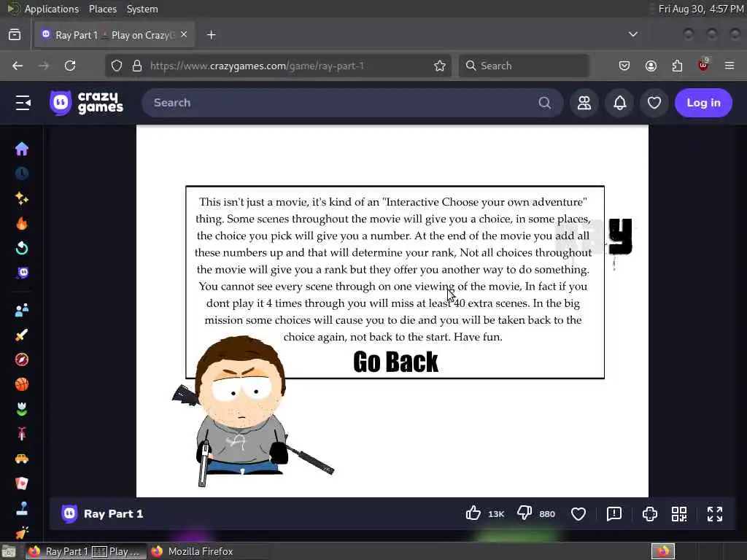Image resolution: width=747 pixels, height=560 pixels.
Task: Open notifications bell in header
Action: [x=620, y=103]
